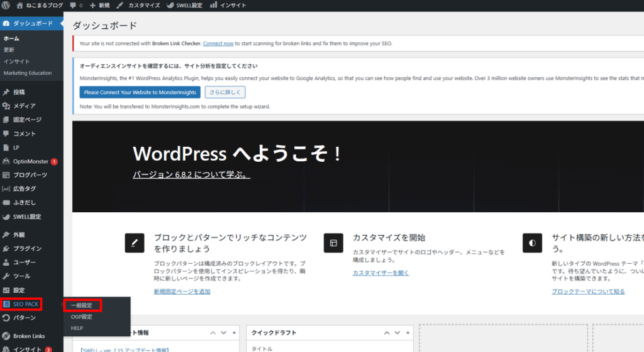Click the SEO PACK icon in sidebar
This screenshot has width=644, height=352.
pyautogui.click(x=6, y=304)
